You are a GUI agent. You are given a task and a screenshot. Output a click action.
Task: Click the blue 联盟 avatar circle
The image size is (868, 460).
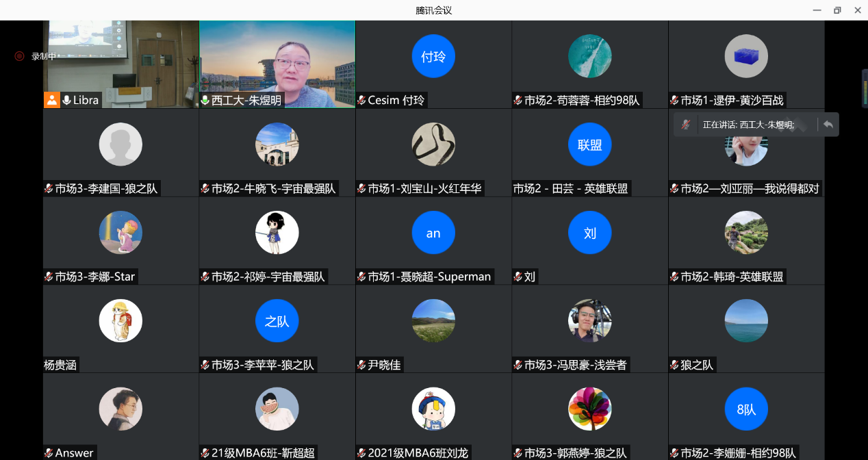(x=589, y=144)
